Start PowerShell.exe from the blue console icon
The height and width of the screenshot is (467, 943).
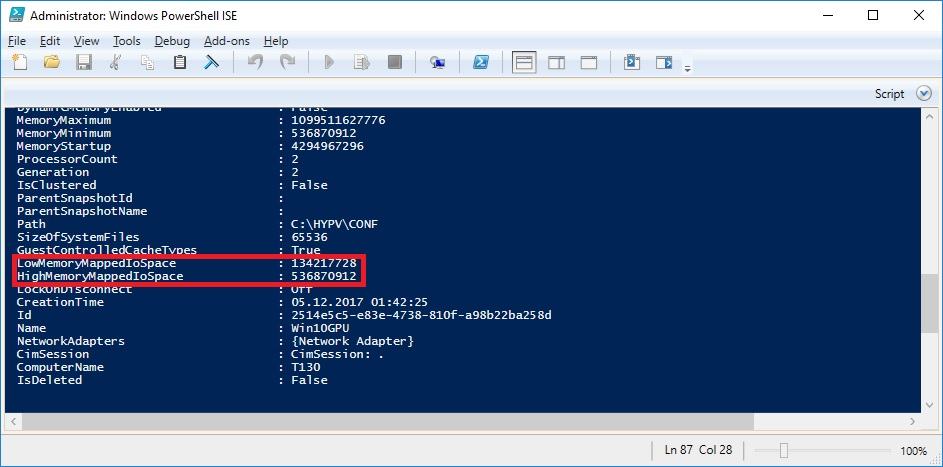(x=481, y=62)
